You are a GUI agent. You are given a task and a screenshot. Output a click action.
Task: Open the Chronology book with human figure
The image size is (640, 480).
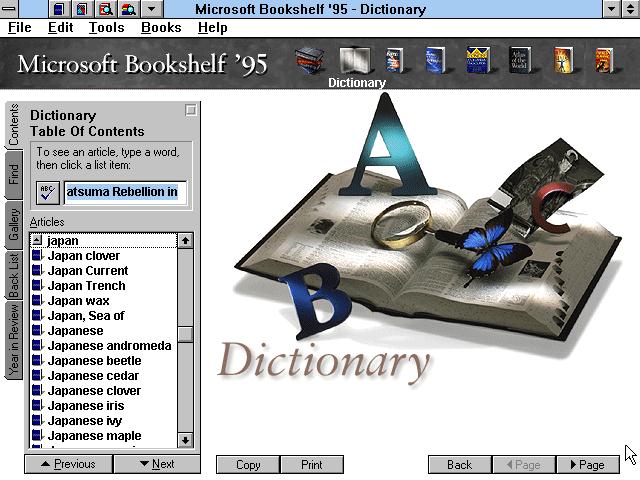pyautogui.click(x=563, y=60)
